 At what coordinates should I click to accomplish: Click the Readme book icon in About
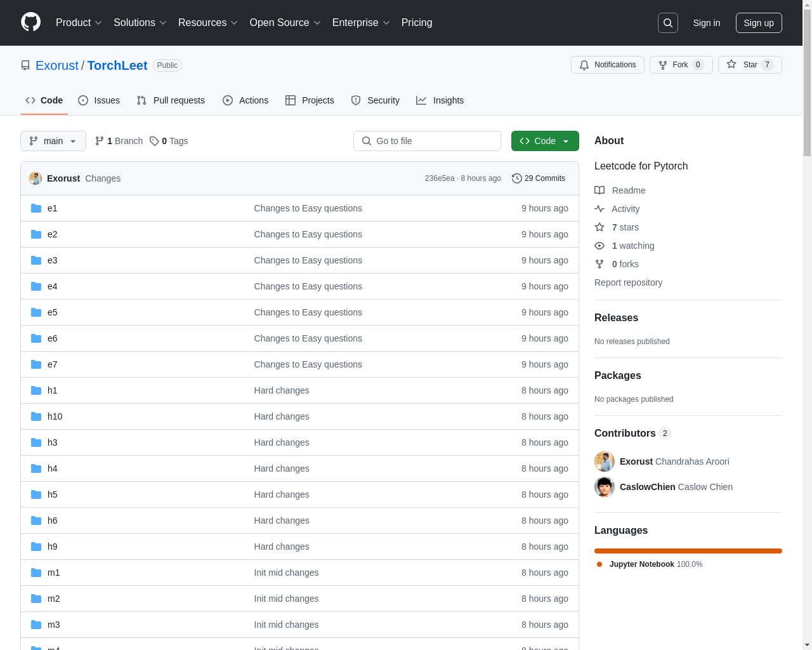point(599,190)
